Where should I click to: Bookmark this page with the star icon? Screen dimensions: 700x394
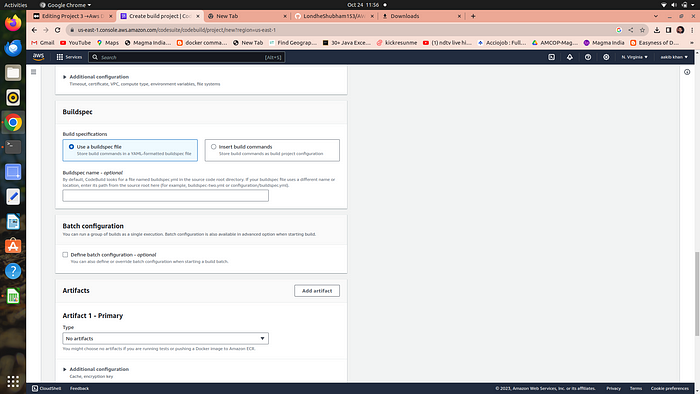642,30
